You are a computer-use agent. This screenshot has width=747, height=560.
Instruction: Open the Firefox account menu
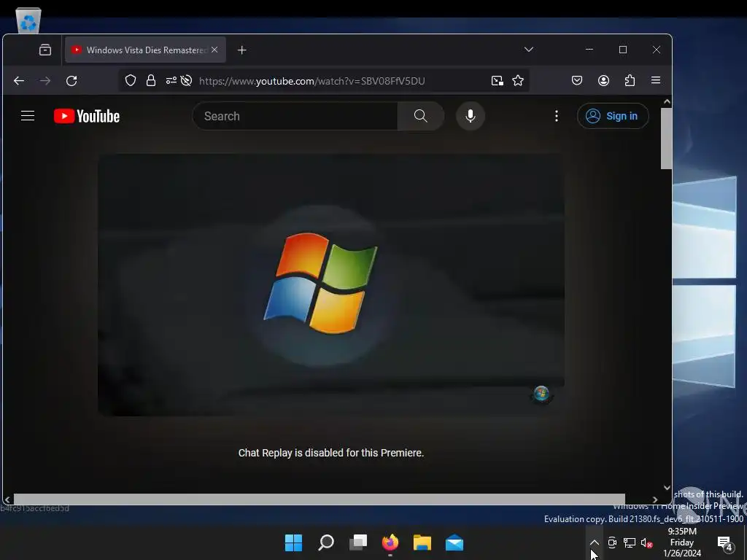pos(603,80)
